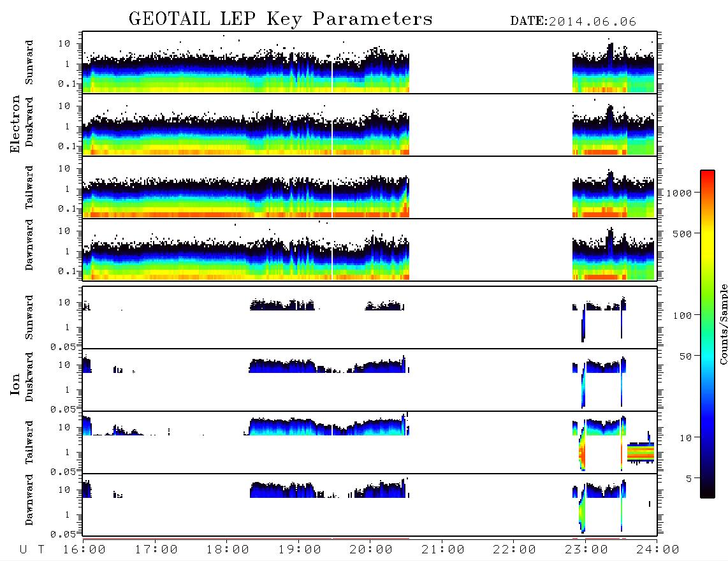Click the 24:00 time axis label

(x=658, y=550)
